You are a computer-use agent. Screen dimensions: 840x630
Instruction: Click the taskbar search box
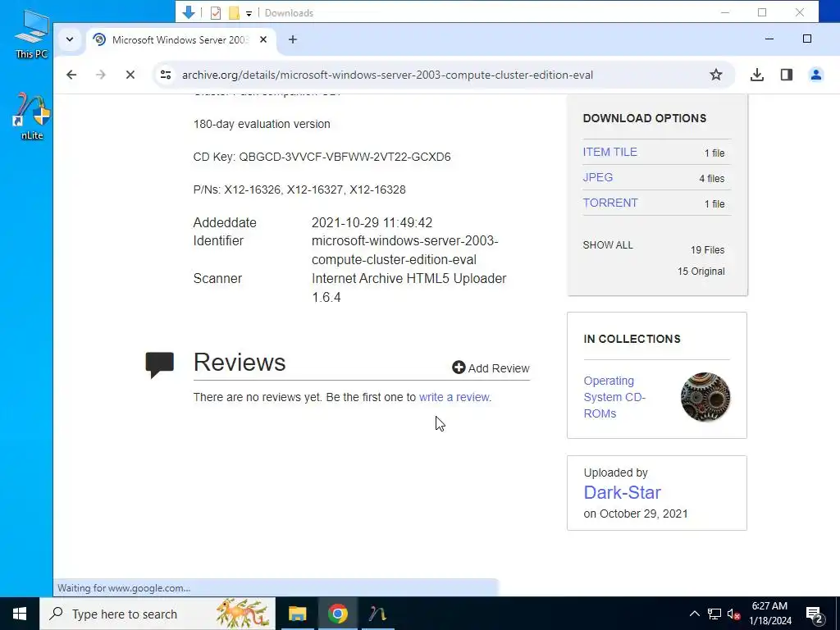(157, 614)
